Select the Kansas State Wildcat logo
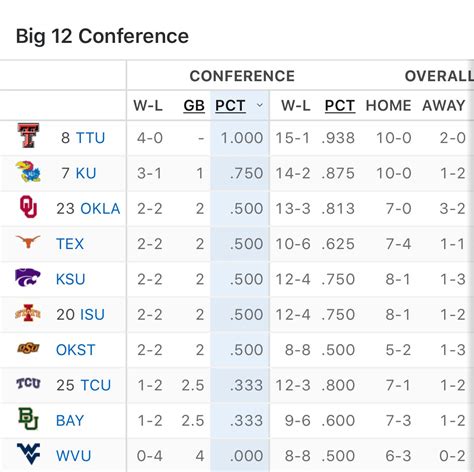The image size is (474, 472). 28,277
